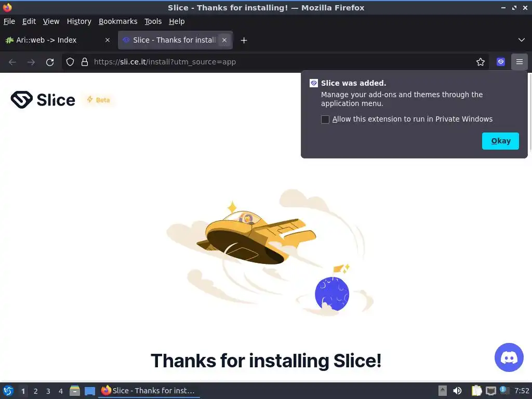Click the forward navigation arrow
532x399 pixels.
click(31, 62)
